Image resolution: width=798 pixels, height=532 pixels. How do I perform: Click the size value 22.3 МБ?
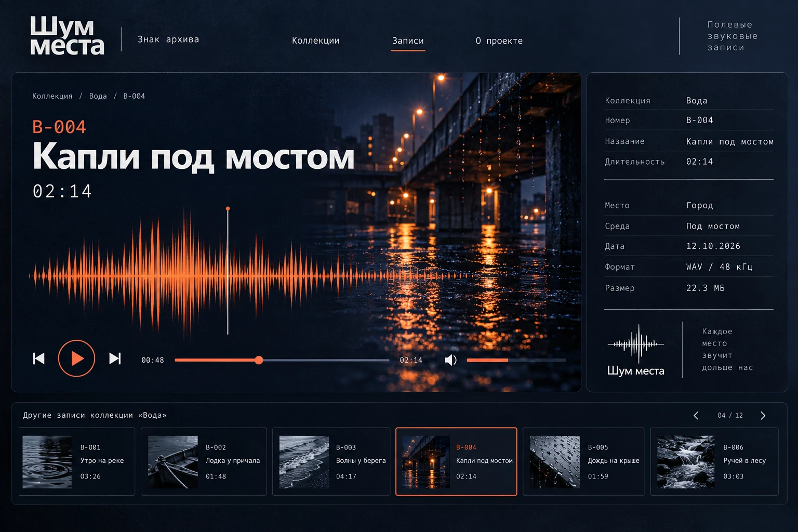click(x=706, y=288)
